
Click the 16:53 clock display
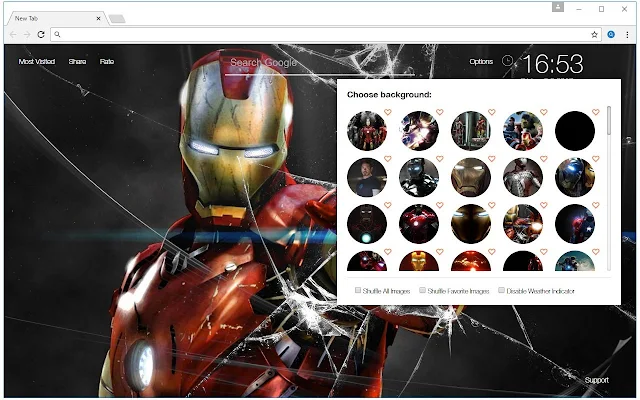(x=553, y=64)
